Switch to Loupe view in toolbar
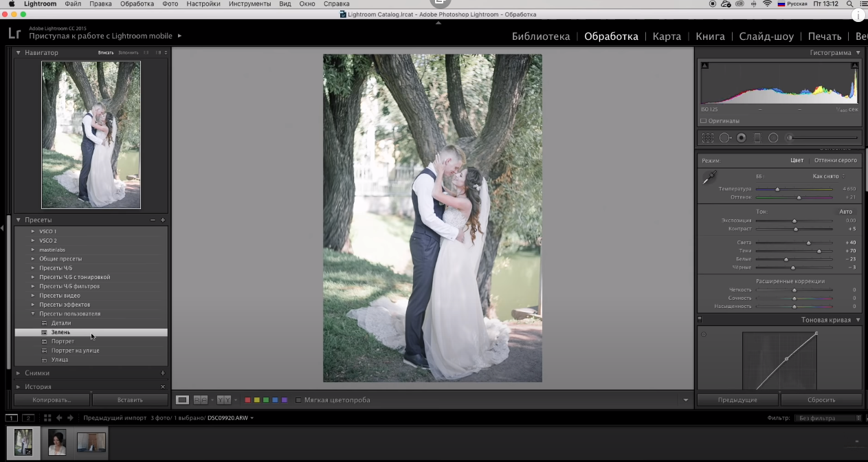 pyautogui.click(x=182, y=399)
